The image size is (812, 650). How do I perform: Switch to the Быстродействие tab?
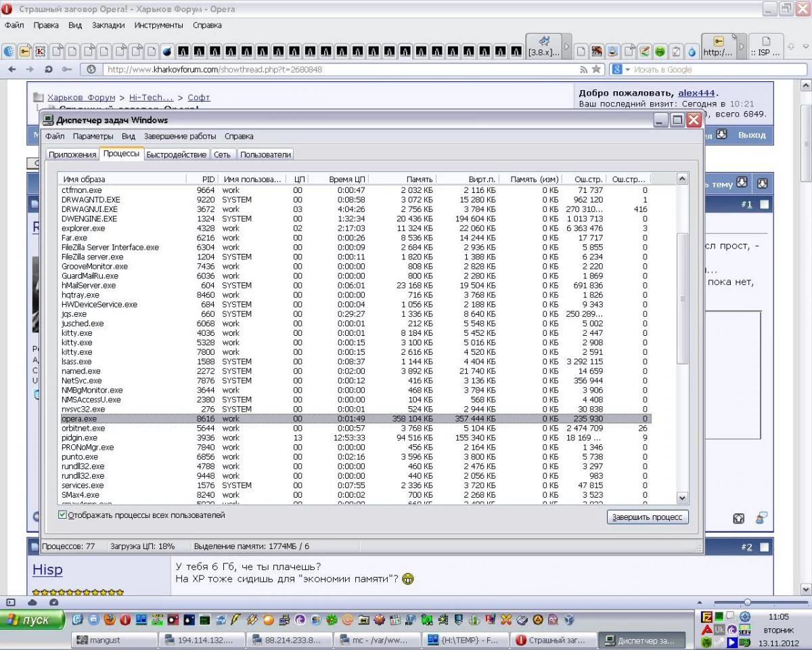click(176, 154)
